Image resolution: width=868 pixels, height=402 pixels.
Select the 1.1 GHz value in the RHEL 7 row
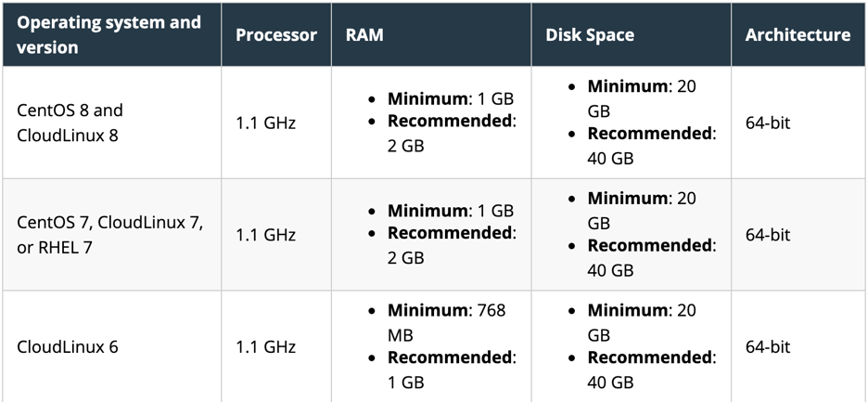point(265,235)
